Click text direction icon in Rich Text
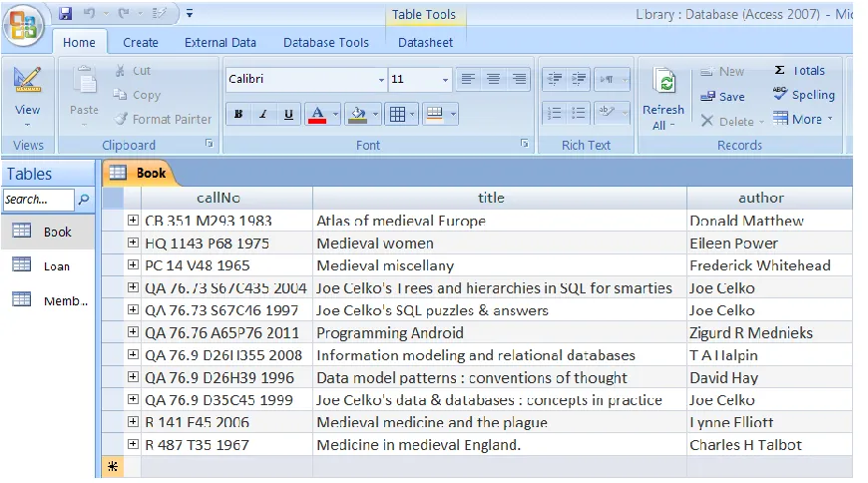Viewport: 868px width, 483px height. (608, 79)
